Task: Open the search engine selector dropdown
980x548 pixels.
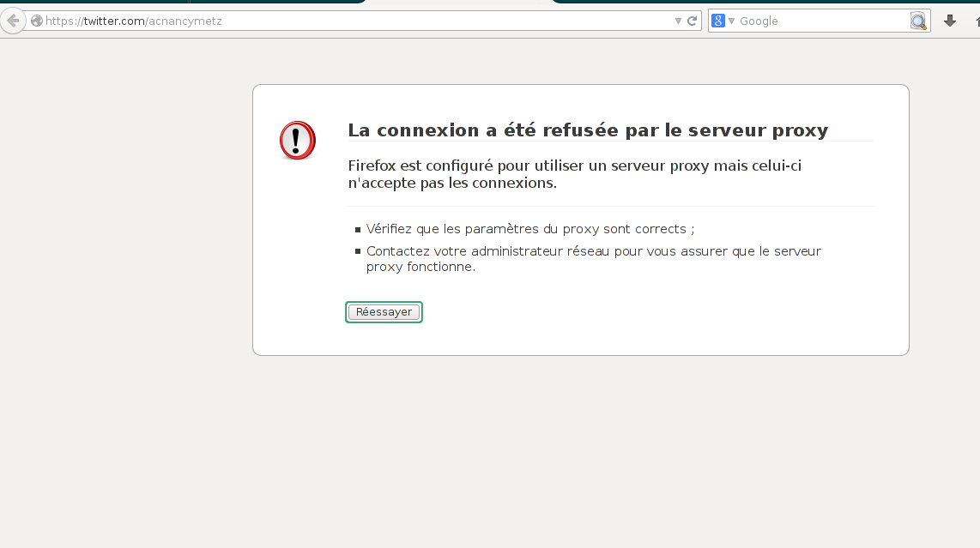Action: pos(732,21)
